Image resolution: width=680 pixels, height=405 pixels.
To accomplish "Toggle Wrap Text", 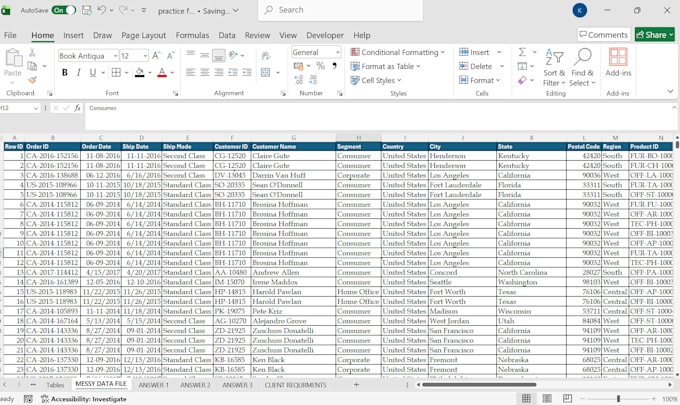I will [265, 56].
